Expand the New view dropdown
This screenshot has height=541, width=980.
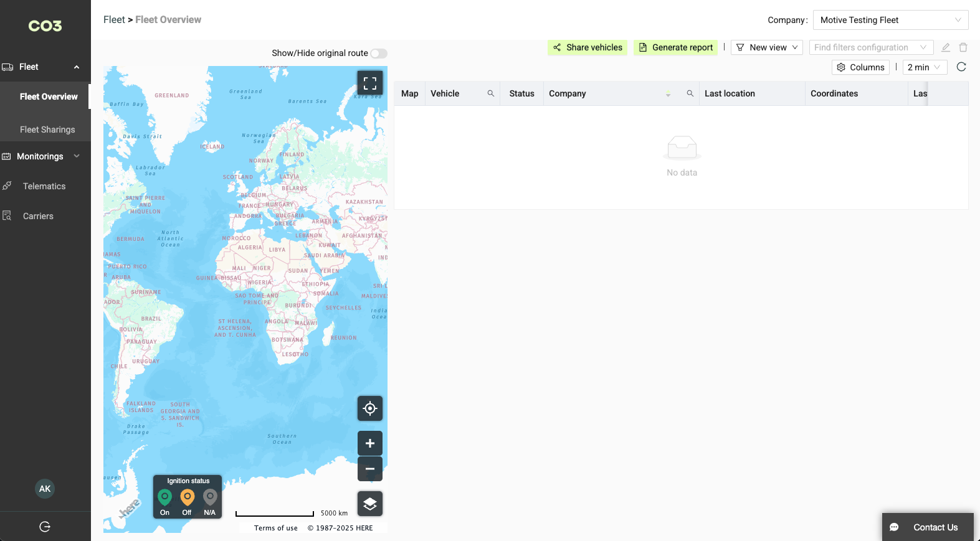click(x=766, y=47)
